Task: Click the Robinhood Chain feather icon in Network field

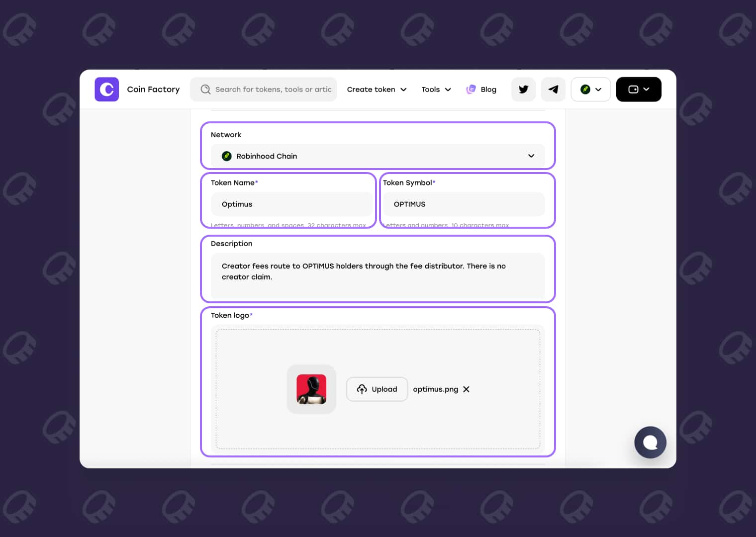Action: tap(227, 156)
